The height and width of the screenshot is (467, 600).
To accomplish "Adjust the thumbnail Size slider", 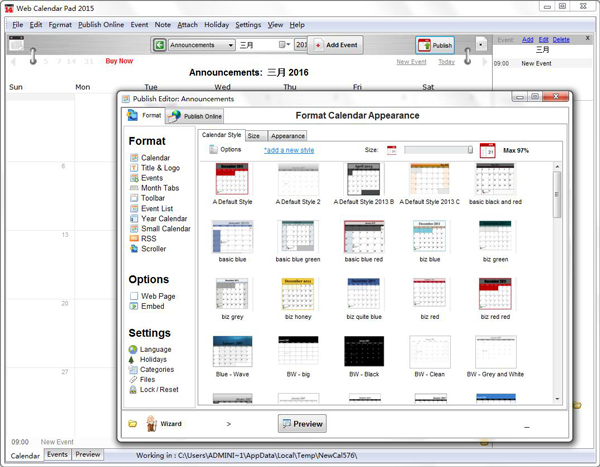I will coord(439,150).
